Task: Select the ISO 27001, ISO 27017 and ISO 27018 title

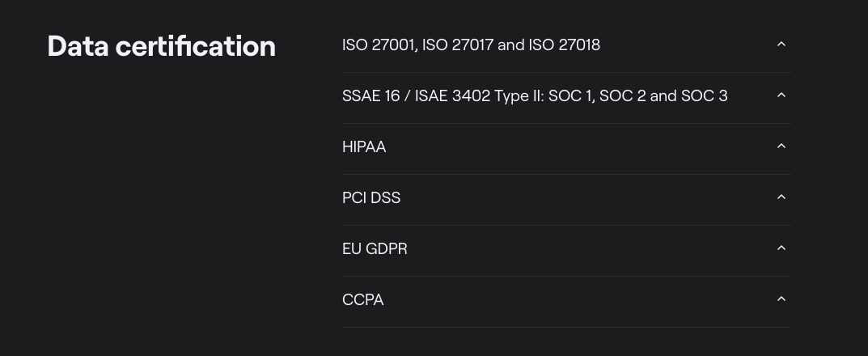Action: pos(471,45)
